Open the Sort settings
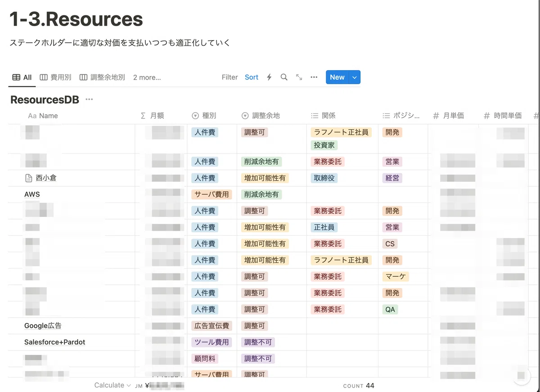540x392 pixels. (x=252, y=77)
